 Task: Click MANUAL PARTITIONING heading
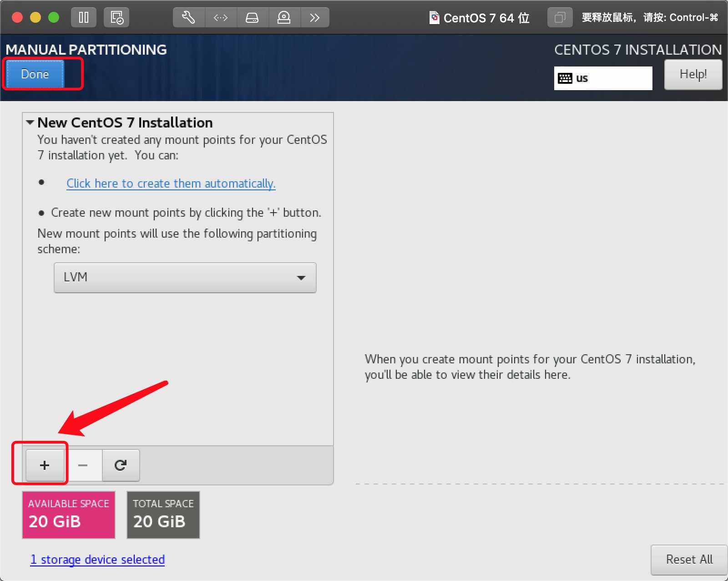[x=86, y=49]
